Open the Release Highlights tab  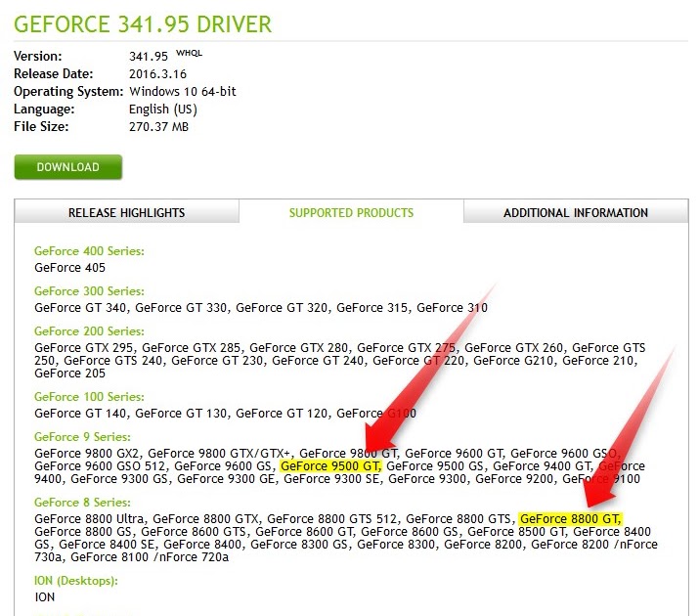pyautogui.click(x=127, y=212)
